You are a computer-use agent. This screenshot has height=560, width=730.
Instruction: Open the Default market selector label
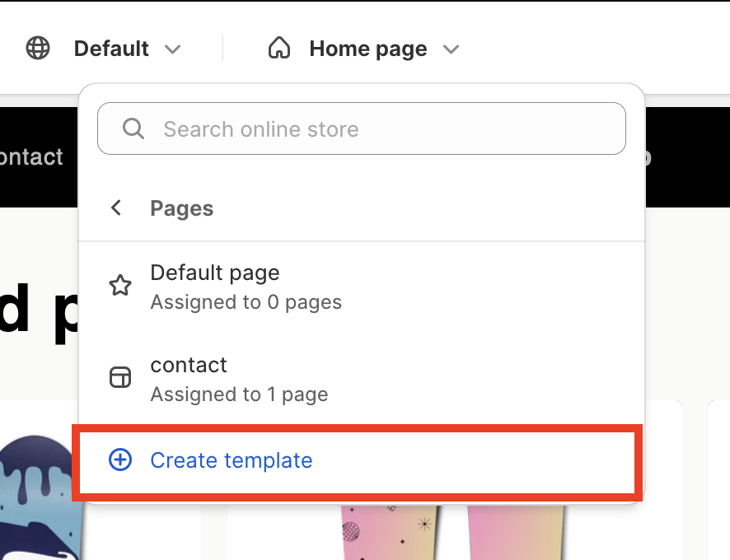tap(111, 49)
